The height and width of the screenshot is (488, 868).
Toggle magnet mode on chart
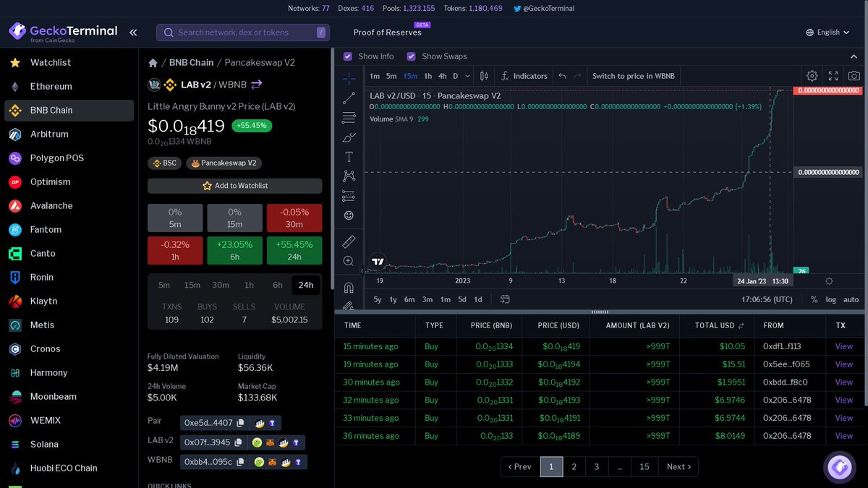pyautogui.click(x=349, y=287)
